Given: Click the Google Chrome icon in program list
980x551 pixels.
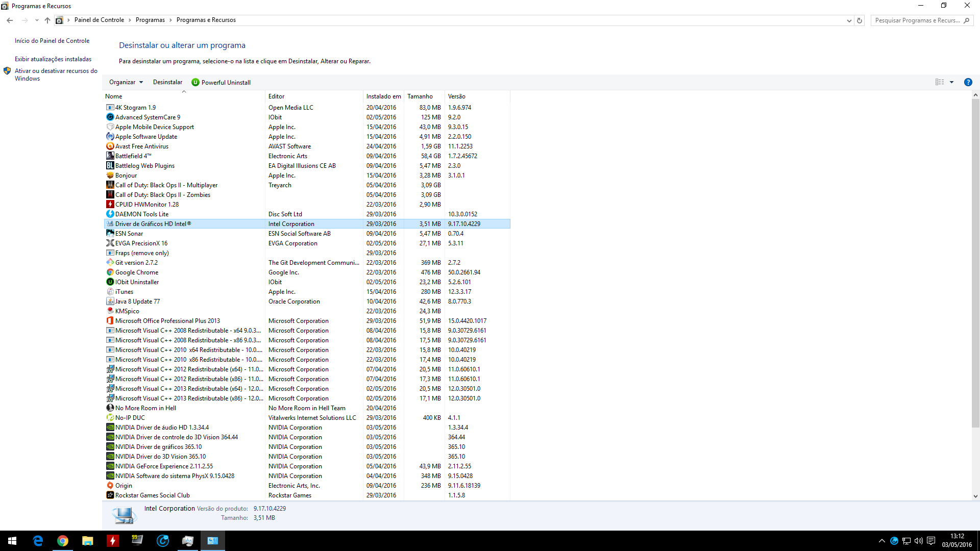Looking at the screenshot, I should (110, 272).
